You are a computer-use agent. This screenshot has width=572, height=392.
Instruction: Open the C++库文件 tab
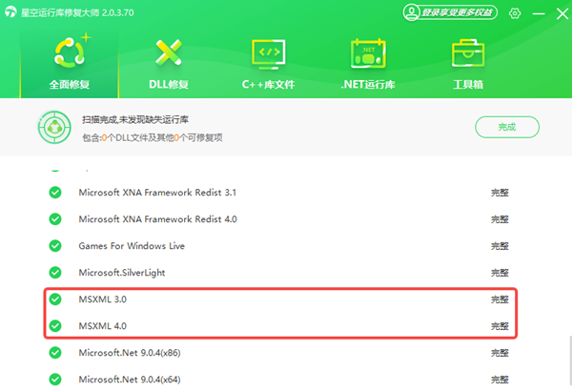click(x=268, y=64)
